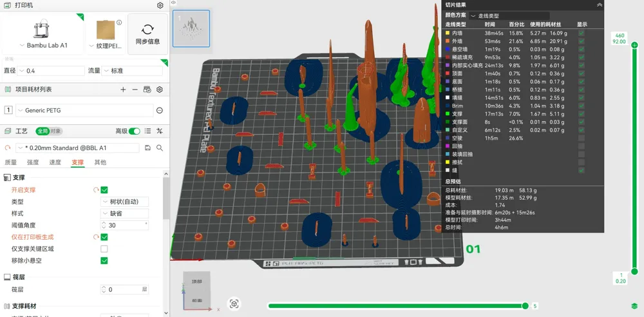Screen dimensions: 644x317
Task: Open the 样式 缺省 dropdown
Action: pos(124,214)
